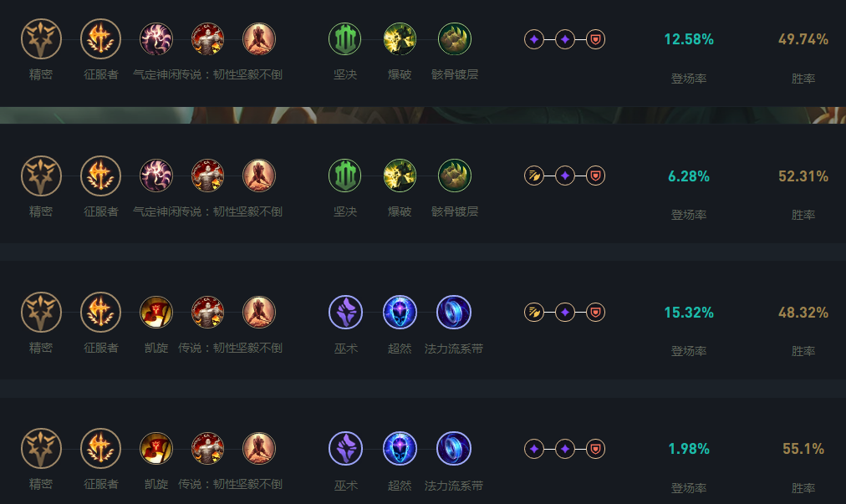The height and width of the screenshot is (504, 846).
Task: Select the red shield shard in the first row
Action: point(596,38)
